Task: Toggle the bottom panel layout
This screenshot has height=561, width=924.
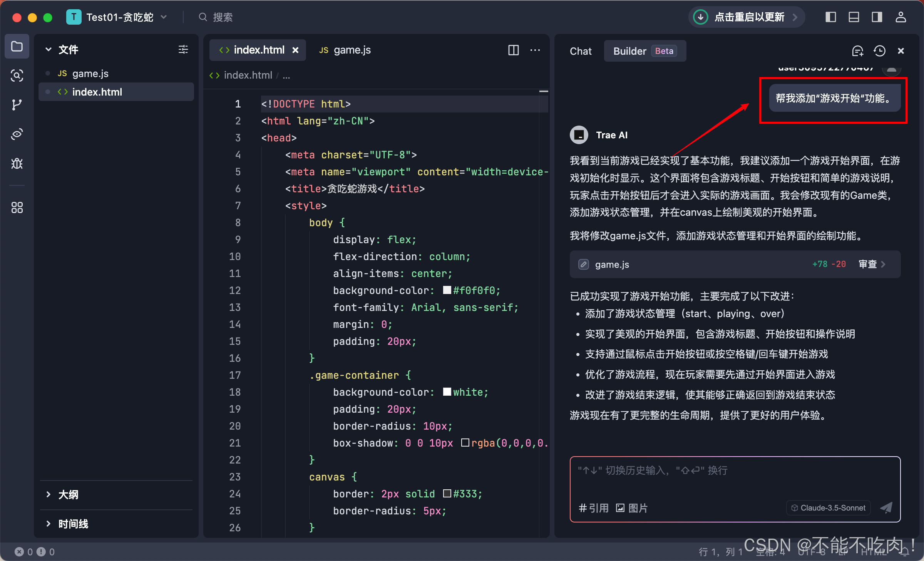Action: click(854, 17)
